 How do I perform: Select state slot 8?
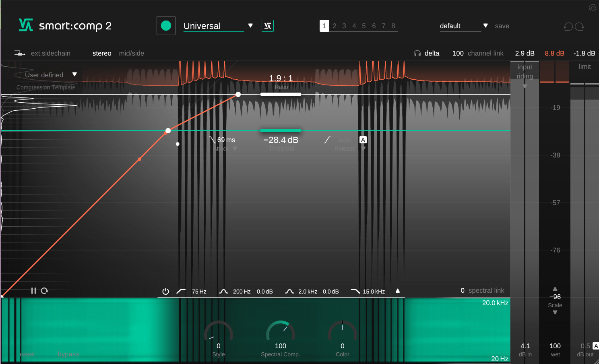(x=393, y=26)
